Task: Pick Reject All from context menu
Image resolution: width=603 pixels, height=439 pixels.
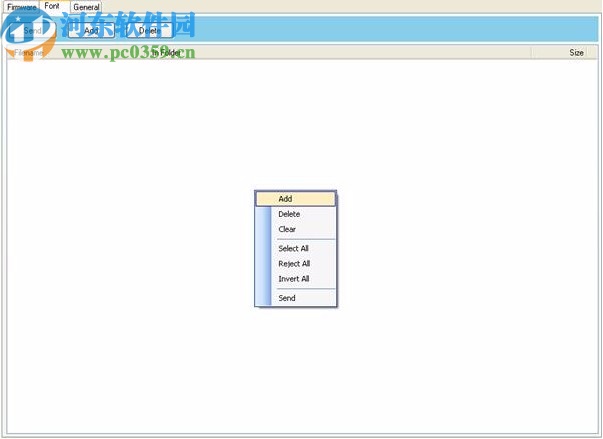Action: (296, 264)
